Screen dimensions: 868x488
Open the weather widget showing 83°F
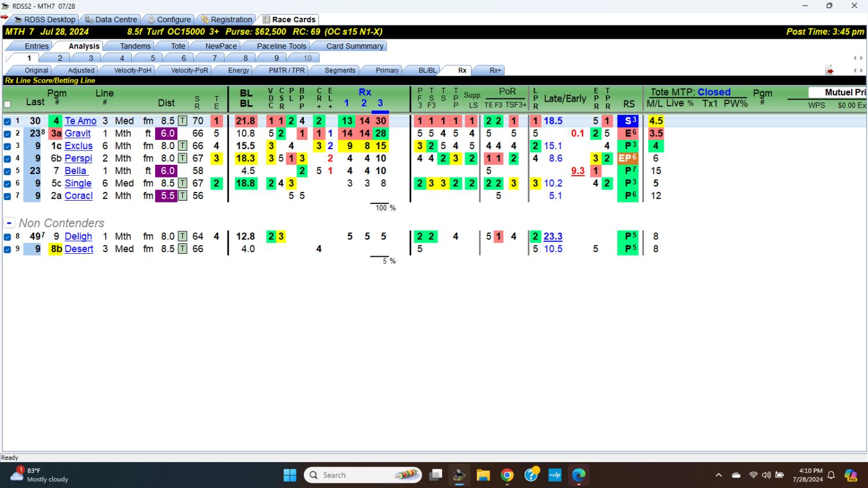point(41,475)
